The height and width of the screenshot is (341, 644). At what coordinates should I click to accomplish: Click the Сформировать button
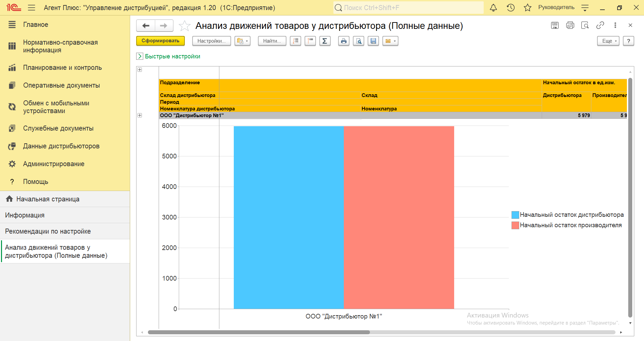click(x=160, y=41)
